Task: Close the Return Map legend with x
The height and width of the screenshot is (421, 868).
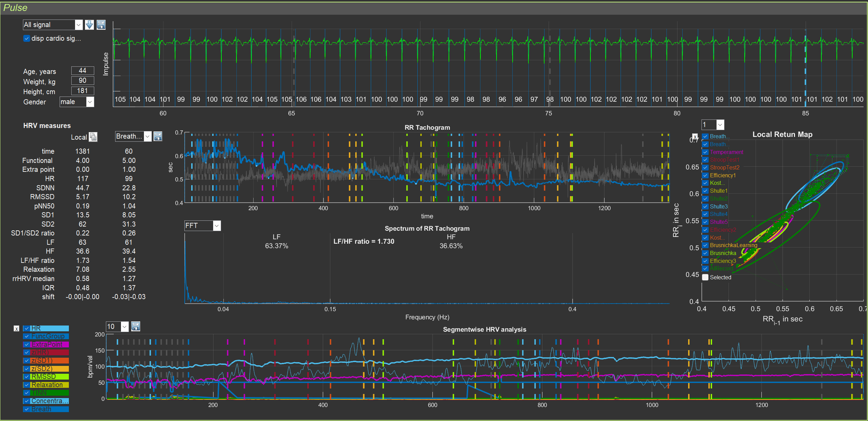Action: pyautogui.click(x=695, y=137)
